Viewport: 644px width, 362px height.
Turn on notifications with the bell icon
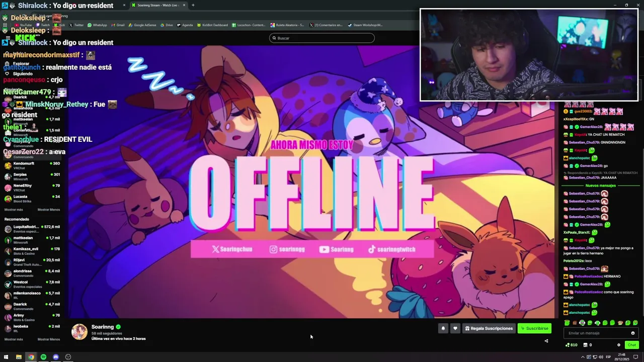443,328
